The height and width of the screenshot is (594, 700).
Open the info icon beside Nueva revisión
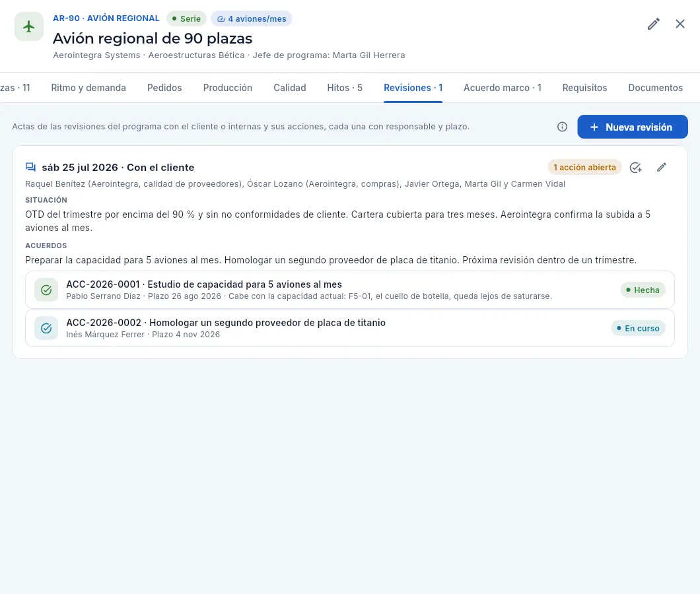tap(562, 127)
